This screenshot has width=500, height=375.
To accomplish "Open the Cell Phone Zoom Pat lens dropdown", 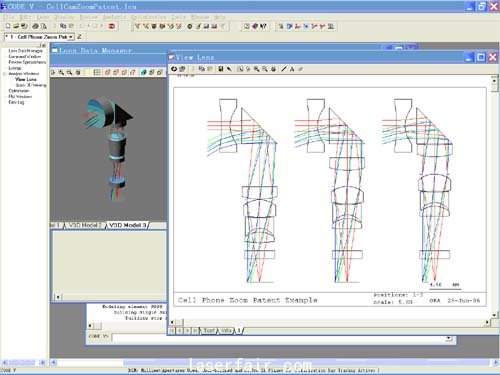I will click(x=71, y=37).
